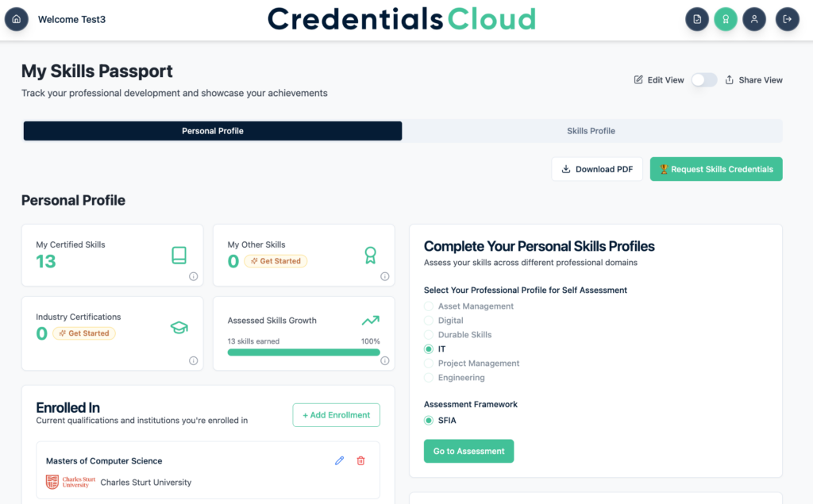Click info icon on Assessed Skills Growth card
Viewport: 813px width, 504px height.
tap(385, 360)
